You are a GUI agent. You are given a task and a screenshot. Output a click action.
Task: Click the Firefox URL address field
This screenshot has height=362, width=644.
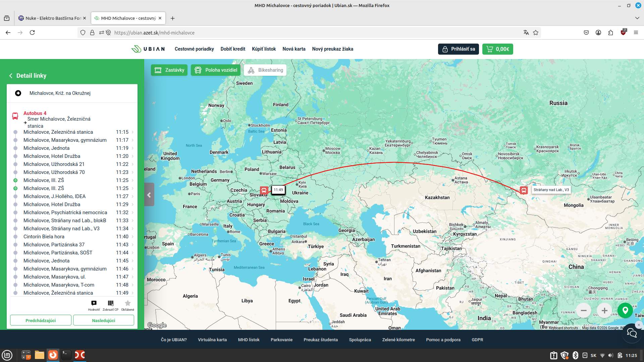tap(302, 33)
